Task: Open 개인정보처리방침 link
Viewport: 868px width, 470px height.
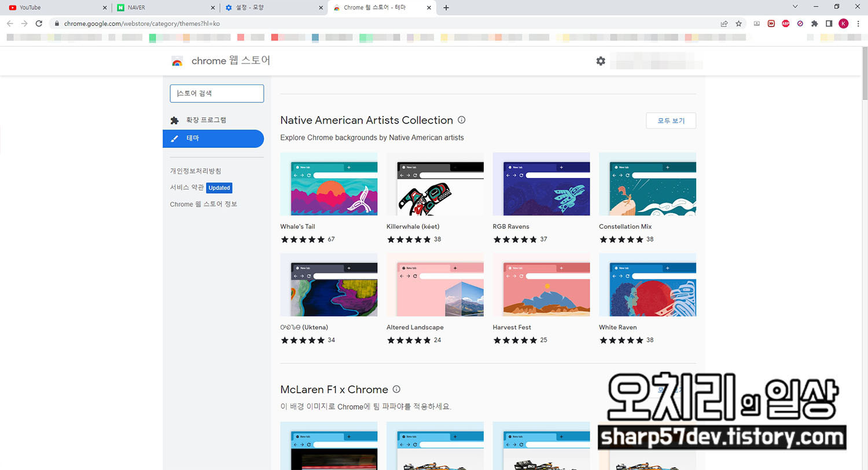Action: click(196, 171)
